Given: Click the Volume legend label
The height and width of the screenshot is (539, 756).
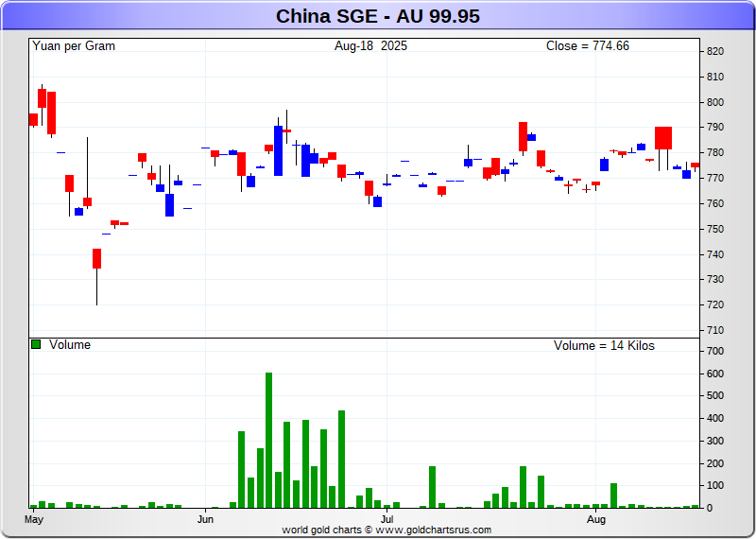Looking at the screenshot, I should (70, 344).
